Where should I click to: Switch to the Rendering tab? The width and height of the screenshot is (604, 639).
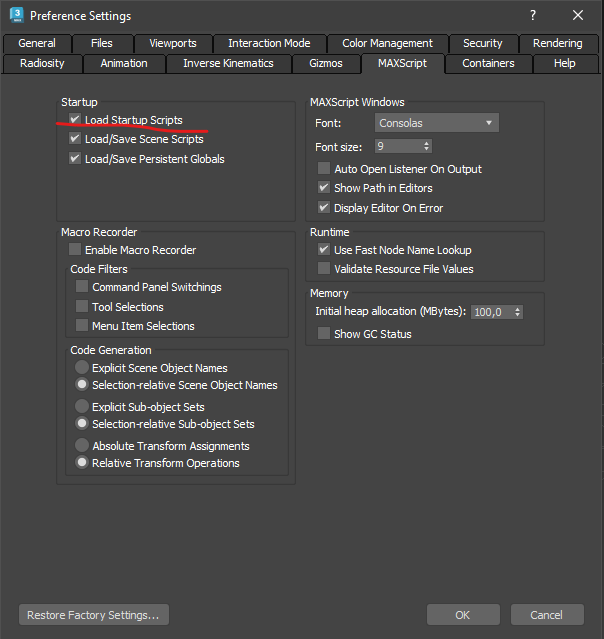558,43
